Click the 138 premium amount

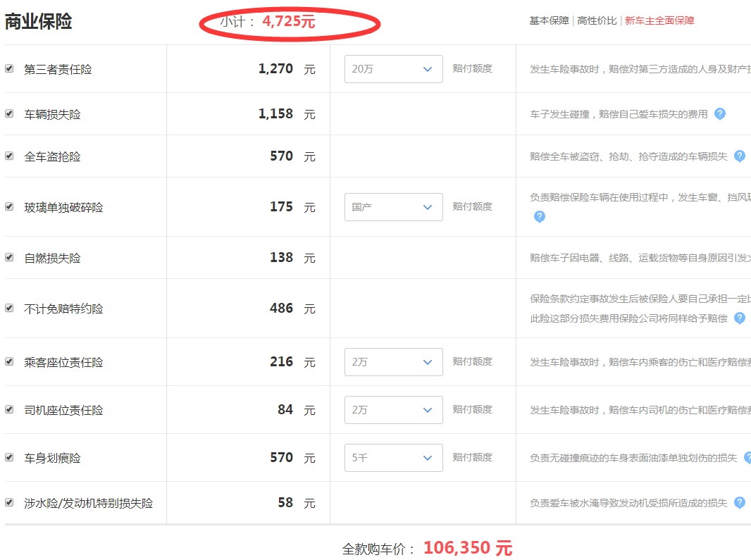pos(281,258)
